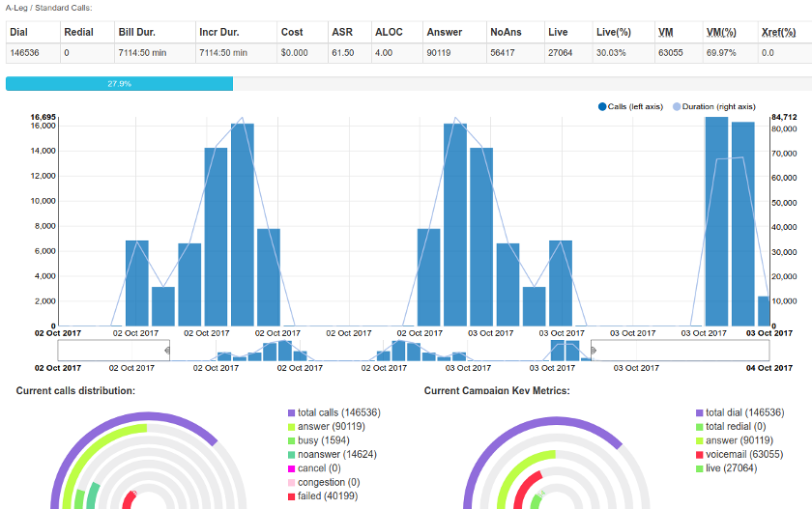Grab the left range selector handle
The height and width of the screenshot is (509, 812).
(x=167, y=351)
